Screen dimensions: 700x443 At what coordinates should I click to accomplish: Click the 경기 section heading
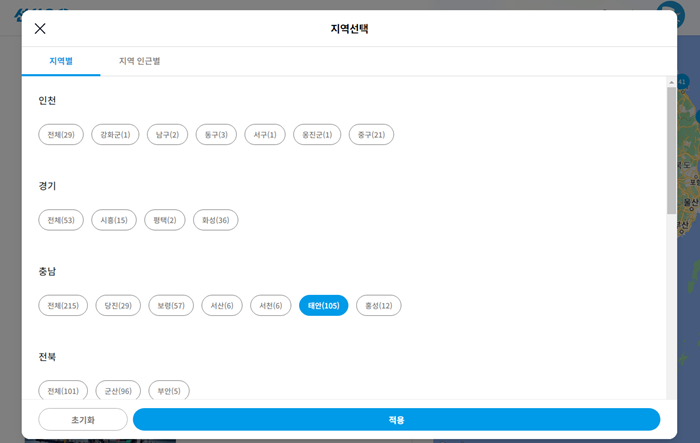coord(47,186)
